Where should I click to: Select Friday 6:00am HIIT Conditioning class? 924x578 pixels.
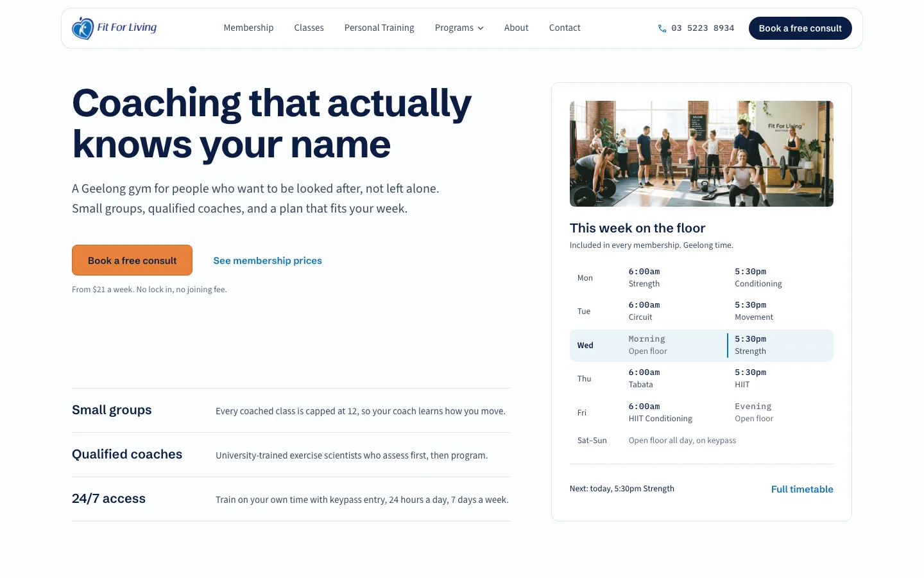click(660, 412)
